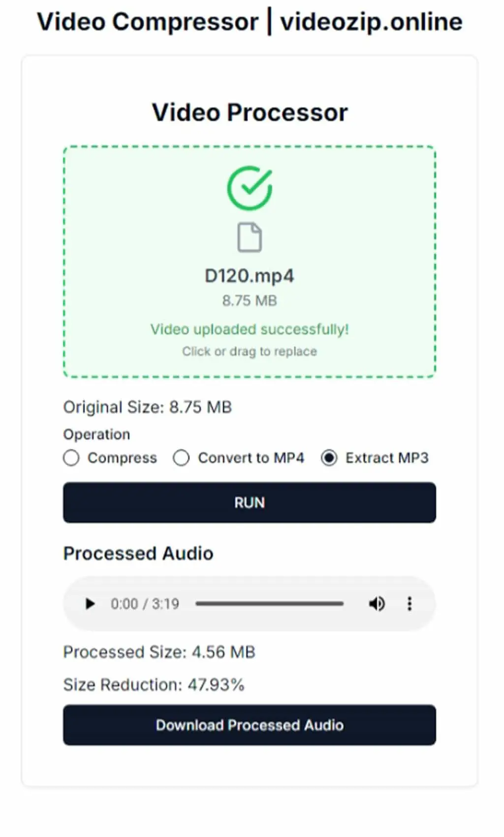Seek along the audio progress bar

point(269,603)
